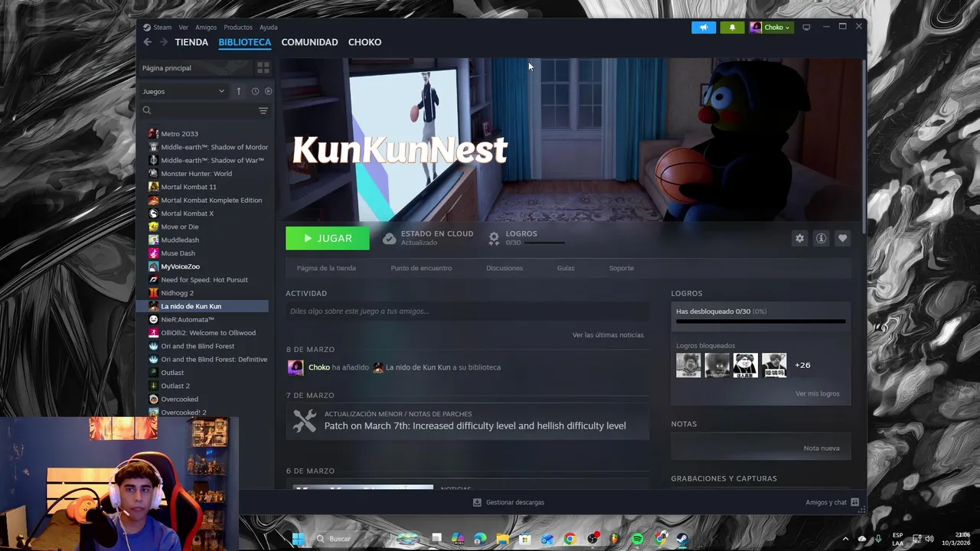Click Estado en Cloud status icon
Image resolution: width=980 pixels, height=551 pixels.
(x=390, y=238)
